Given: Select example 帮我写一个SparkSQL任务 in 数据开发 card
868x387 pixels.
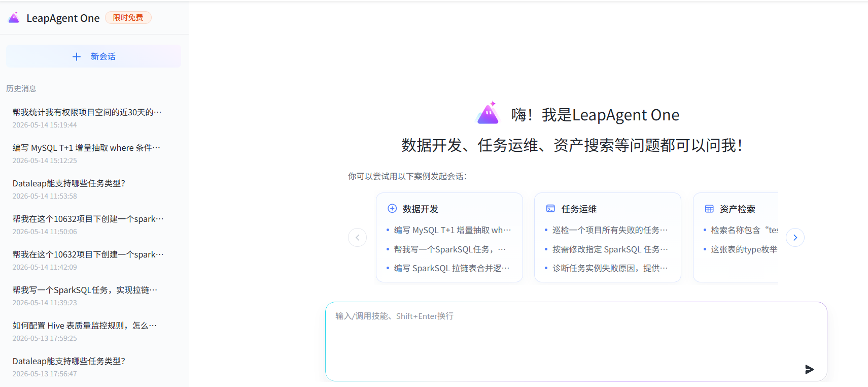Looking at the screenshot, I should (450, 249).
